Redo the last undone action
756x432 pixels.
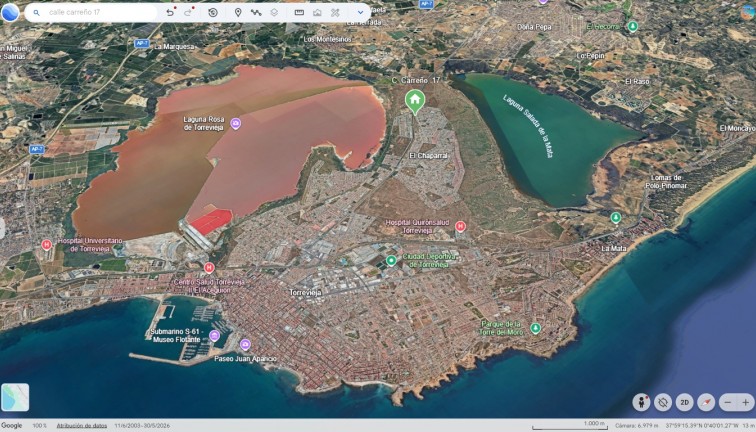point(188,13)
